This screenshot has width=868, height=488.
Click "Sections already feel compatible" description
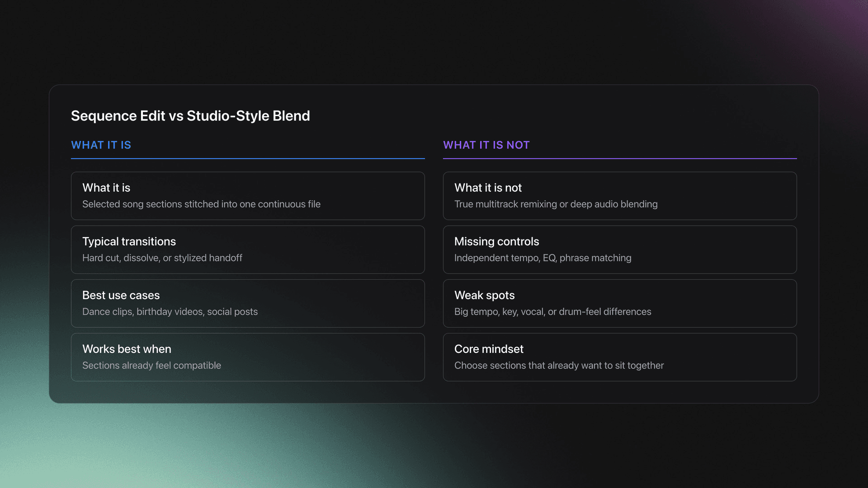[151, 365]
